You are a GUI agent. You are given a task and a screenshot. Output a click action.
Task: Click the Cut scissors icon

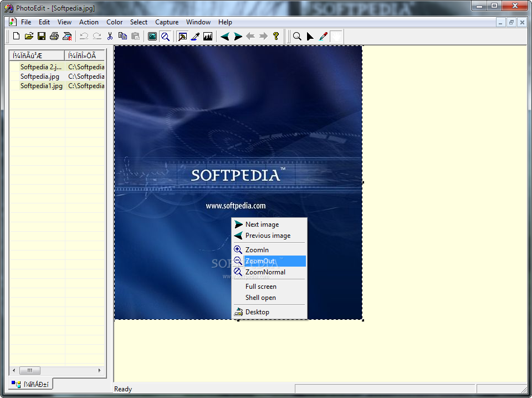pyautogui.click(x=110, y=36)
